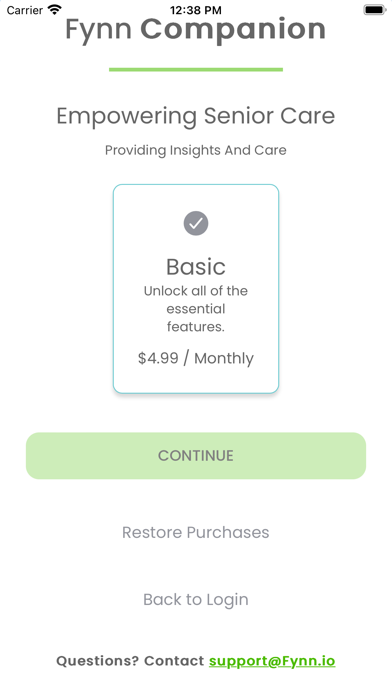This screenshot has height=696, width=392.
Task: Tap the CONTINUE button
Action: (196, 456)
